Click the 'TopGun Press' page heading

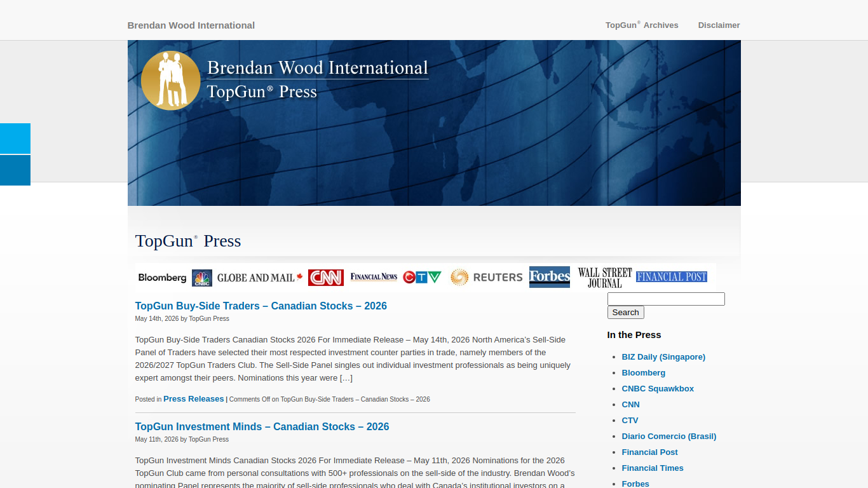[x=188, y=241]
